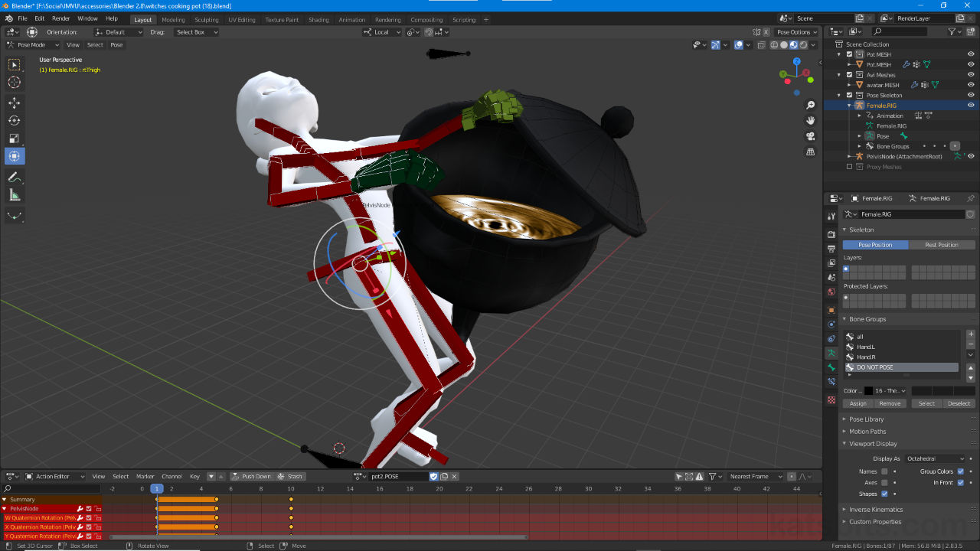Expand the Inverse Kinematics panel
980x551 pixels.
pyautogui.click(x=875, y=510)
